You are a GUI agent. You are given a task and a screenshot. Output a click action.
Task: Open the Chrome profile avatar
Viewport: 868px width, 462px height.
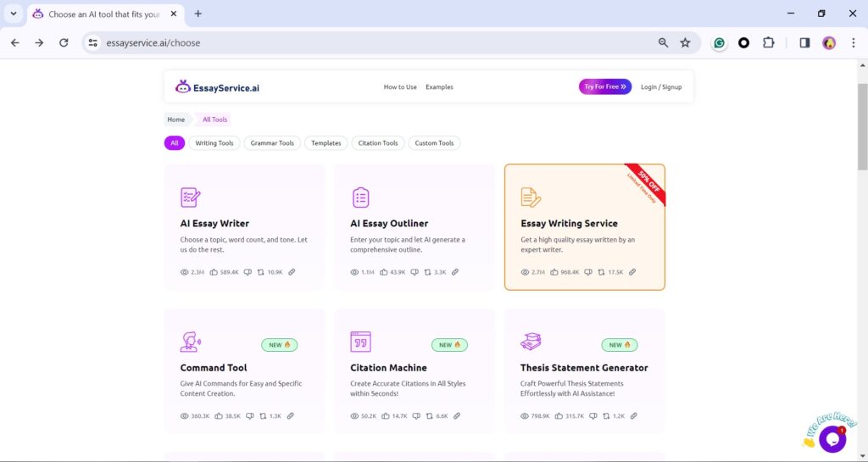829,42
